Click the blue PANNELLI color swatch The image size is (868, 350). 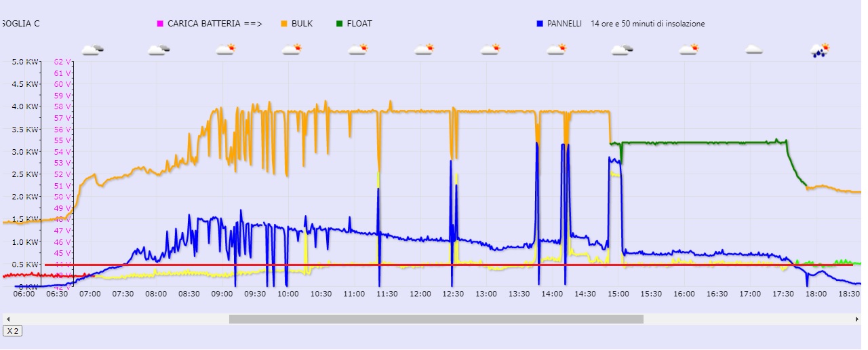point(540,24)
